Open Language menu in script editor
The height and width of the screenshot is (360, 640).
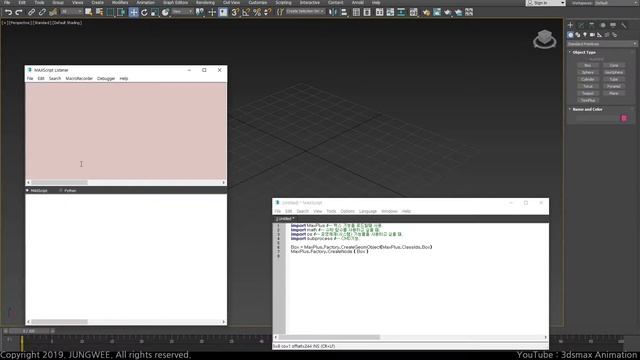pyautogui.click(x=368, y=211)
